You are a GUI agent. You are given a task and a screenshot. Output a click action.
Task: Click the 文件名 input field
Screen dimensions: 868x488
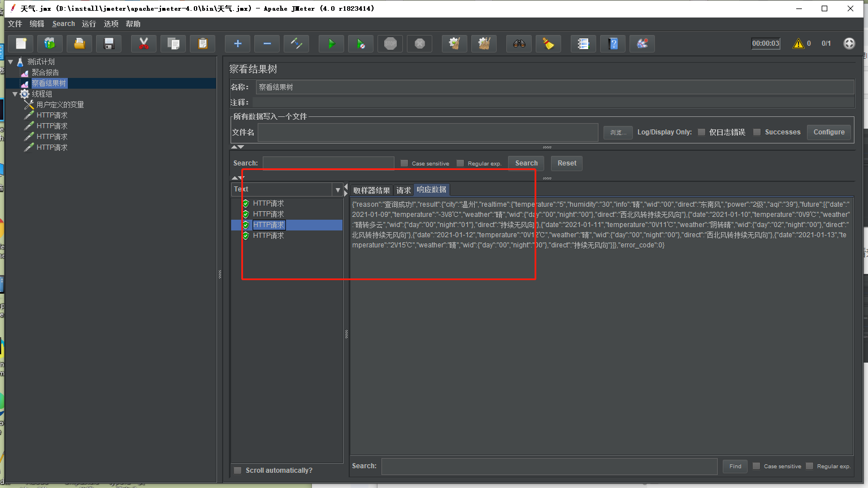click(428, 132)
